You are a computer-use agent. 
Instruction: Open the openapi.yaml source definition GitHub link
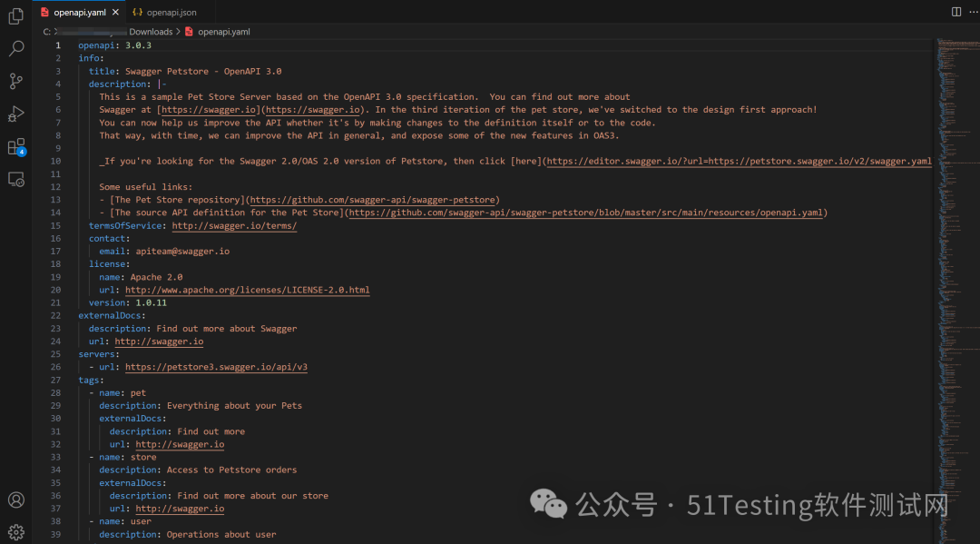click(x=585, y=213)
